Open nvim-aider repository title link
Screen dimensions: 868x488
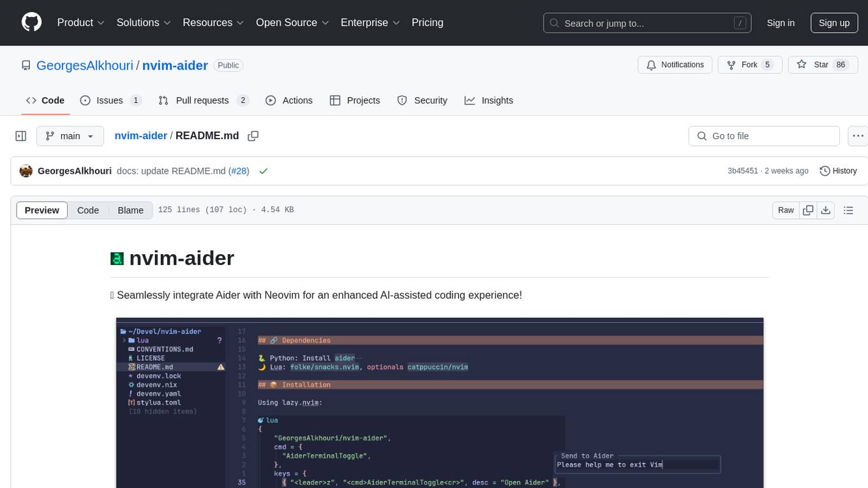pos(175,65)
